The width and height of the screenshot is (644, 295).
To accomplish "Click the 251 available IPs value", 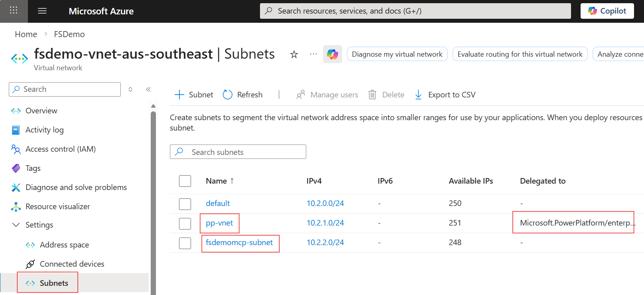I will point(455,223).
